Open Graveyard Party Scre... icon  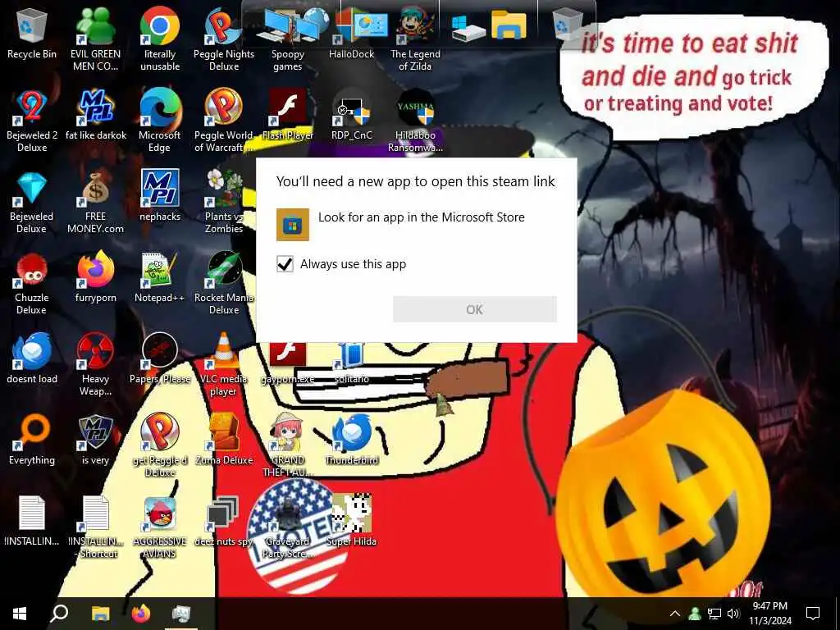[x=288, y=514]
